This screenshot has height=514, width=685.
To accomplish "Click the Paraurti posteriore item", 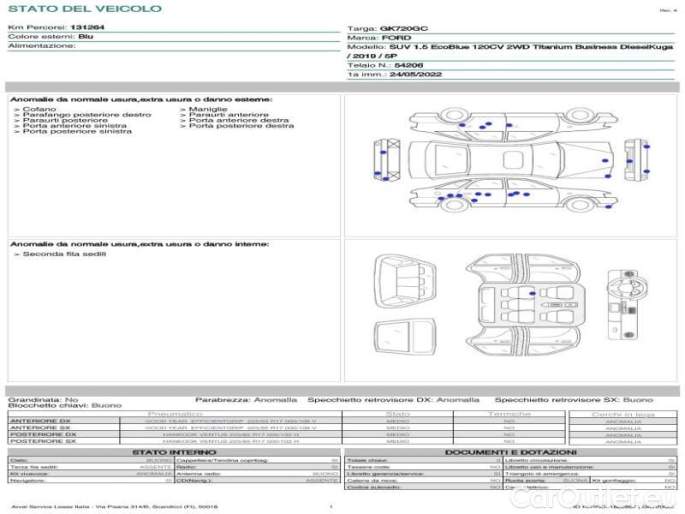I will coord(65,120).
